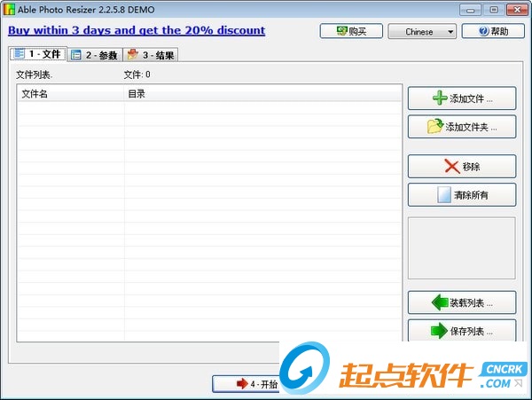Switch to the 1 - 文件 tab
The image size is (532, 400).
[38, 54]
